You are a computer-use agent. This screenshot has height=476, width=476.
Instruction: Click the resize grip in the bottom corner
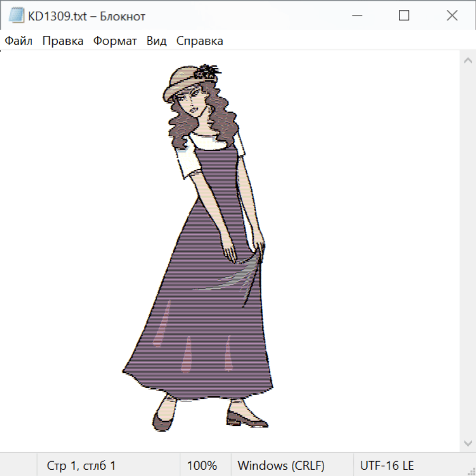click(471, 471)
